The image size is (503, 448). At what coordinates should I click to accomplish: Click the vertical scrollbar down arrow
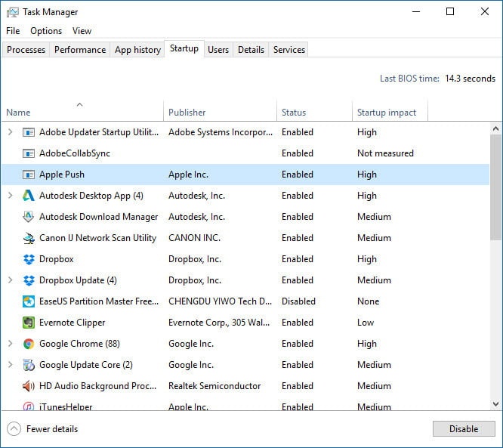[496, 404]
